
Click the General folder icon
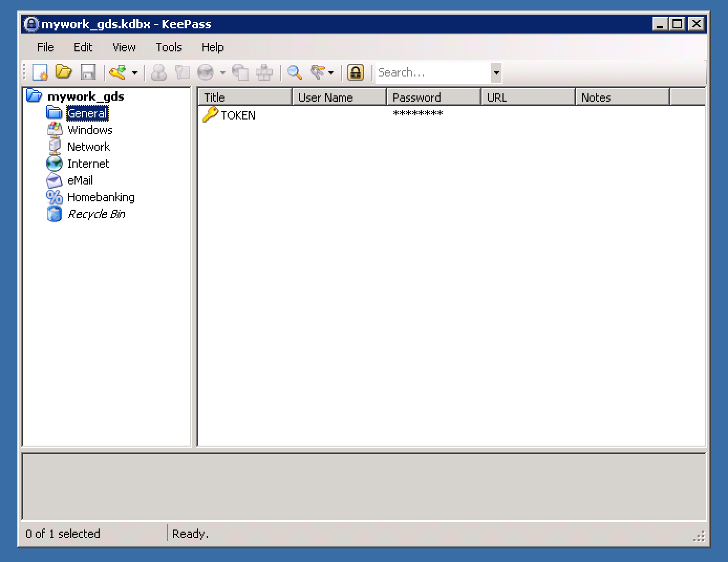[x=55, y=113]
